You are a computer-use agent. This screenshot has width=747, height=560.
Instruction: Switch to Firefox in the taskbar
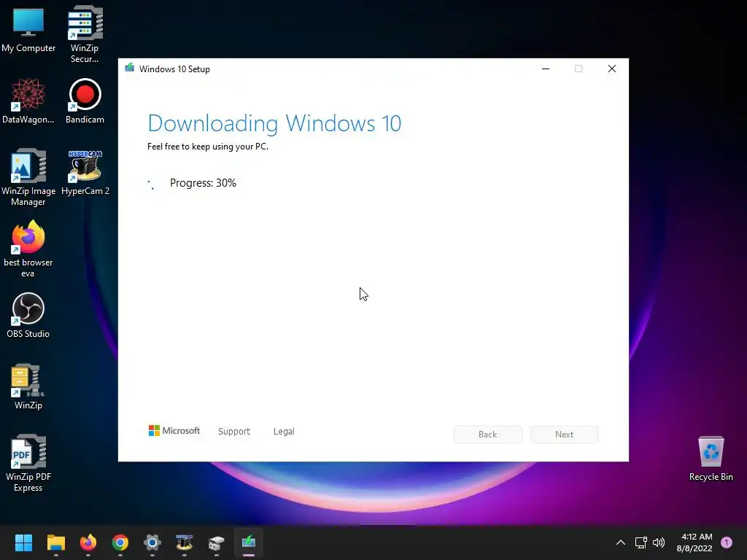(88, 542)
